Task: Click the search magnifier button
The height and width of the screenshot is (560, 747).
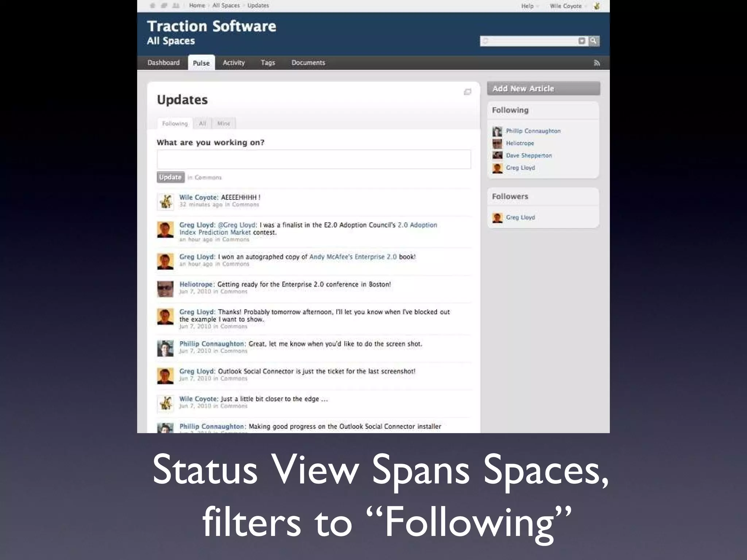Action: tap(593, 41)
